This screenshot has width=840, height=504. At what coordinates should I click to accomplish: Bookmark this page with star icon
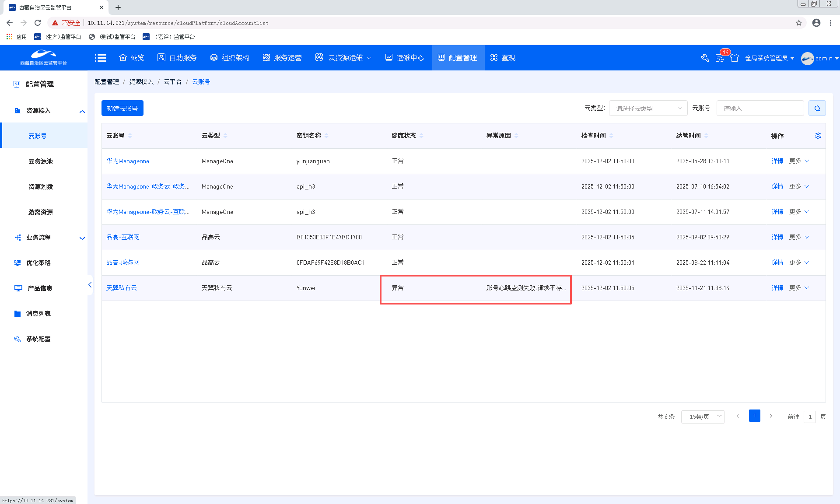(x=799, y=23)
